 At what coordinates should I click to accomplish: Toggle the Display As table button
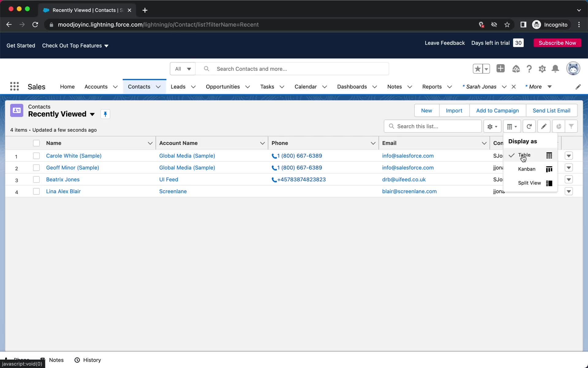512,126
